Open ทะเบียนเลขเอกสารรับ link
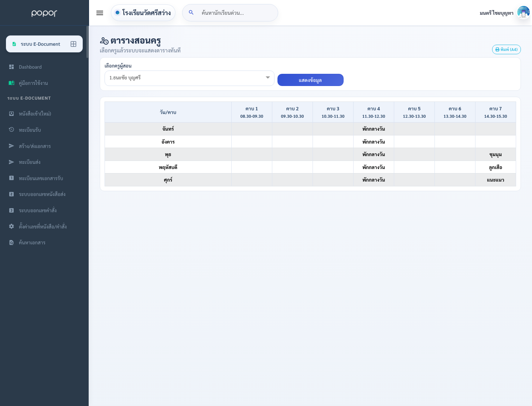This screenshot has width=532, height=406. [41, 178]
